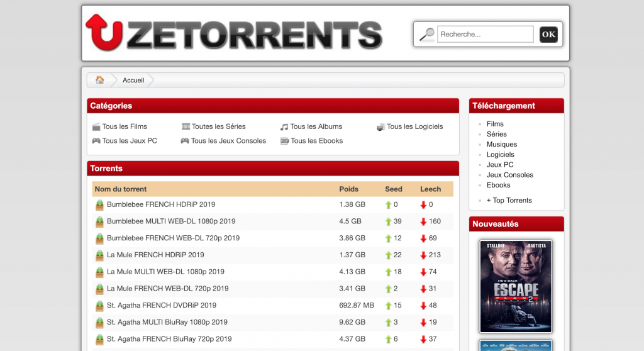Screen dimensions: 644x351
Task: Focus the Recherche search field
Action: (486, 34)
